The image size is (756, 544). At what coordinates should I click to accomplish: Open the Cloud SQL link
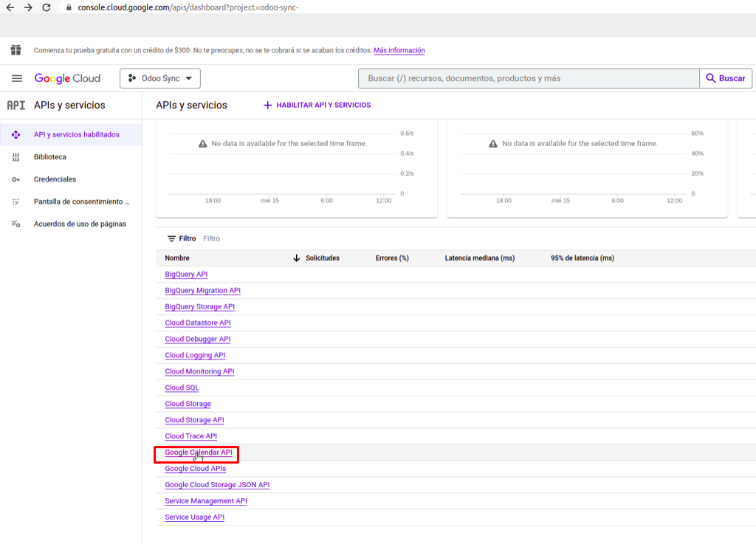[x=182, y=388]
